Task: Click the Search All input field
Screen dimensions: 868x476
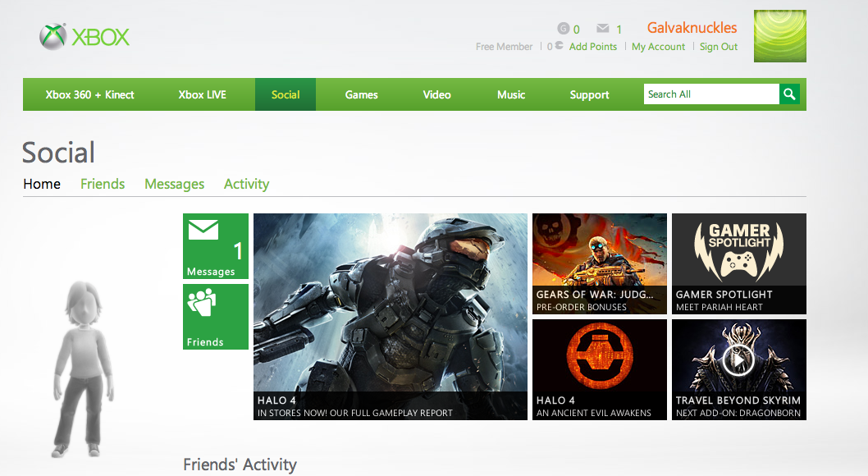Action: [x=711, y=94]
